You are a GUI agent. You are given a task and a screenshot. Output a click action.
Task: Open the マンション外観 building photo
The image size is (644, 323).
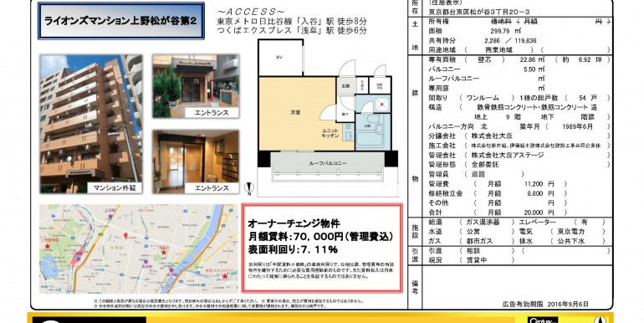click(91, 124)
